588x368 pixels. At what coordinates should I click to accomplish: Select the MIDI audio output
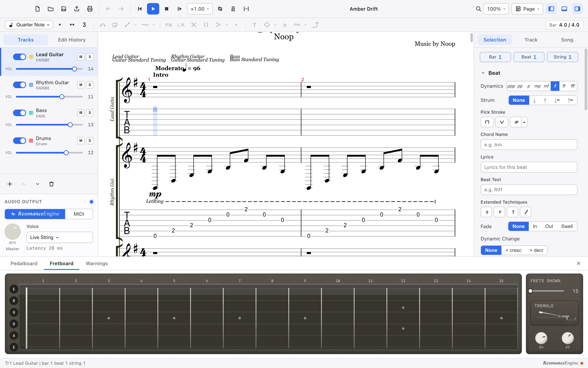point(79,214)
